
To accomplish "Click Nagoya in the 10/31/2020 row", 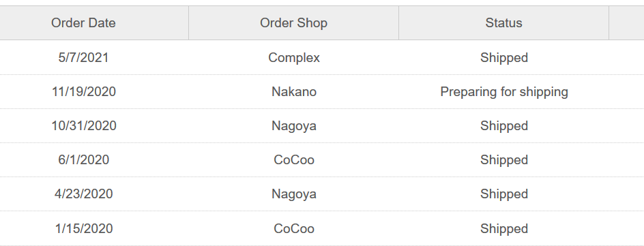I will tap(293, 125).
